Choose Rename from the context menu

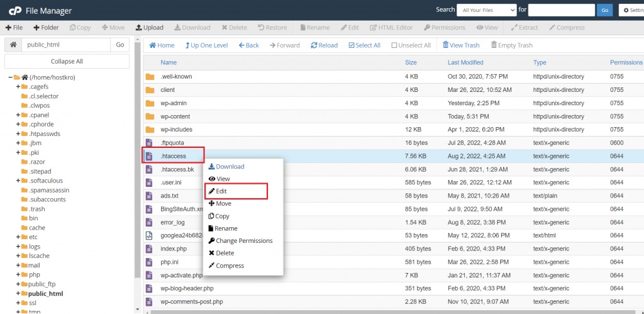(x=223, y=228)
